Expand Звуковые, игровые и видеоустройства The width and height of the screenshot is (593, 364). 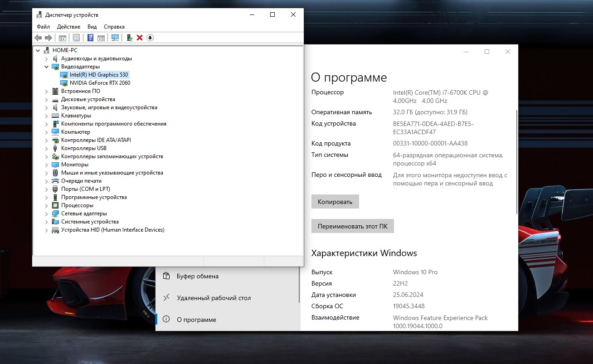click(x=46, y=107)
